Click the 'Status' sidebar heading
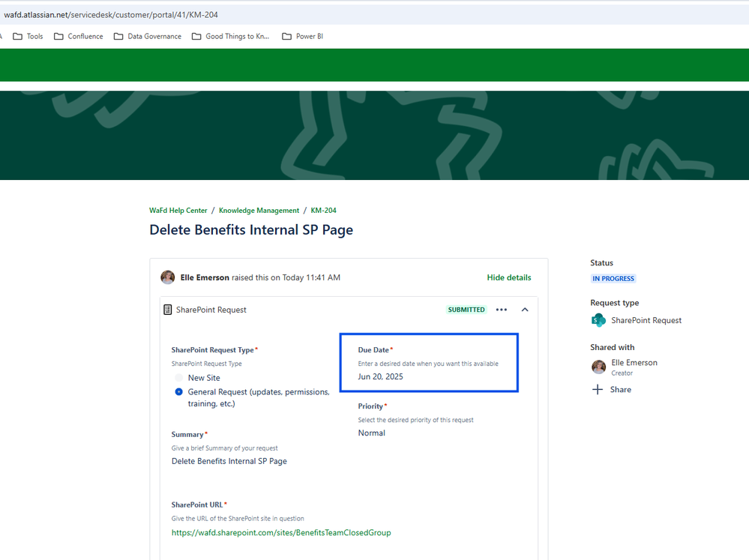 click(x=601, y=263)
